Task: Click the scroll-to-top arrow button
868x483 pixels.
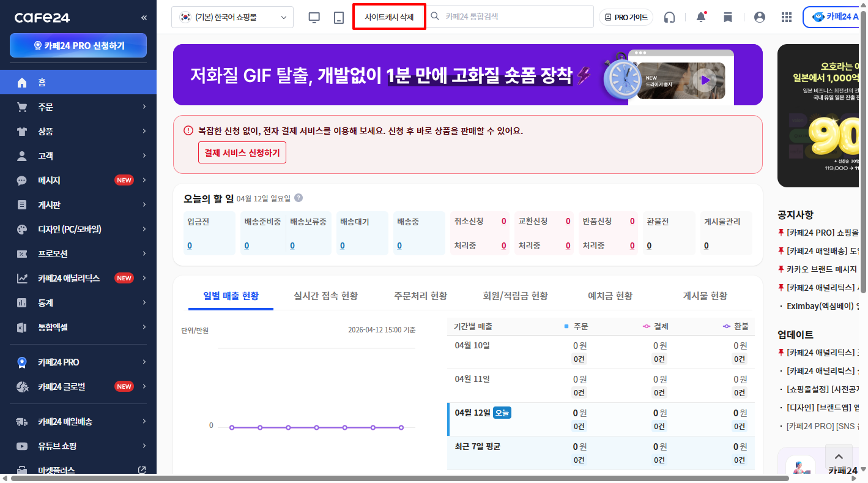Action: pyautogui.click(x=839, y=457)
